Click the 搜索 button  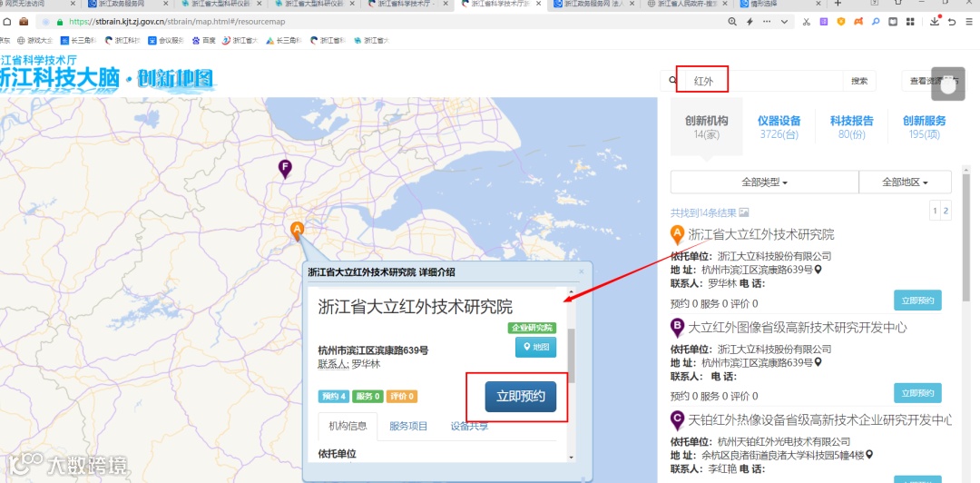(x=859, y=81)
